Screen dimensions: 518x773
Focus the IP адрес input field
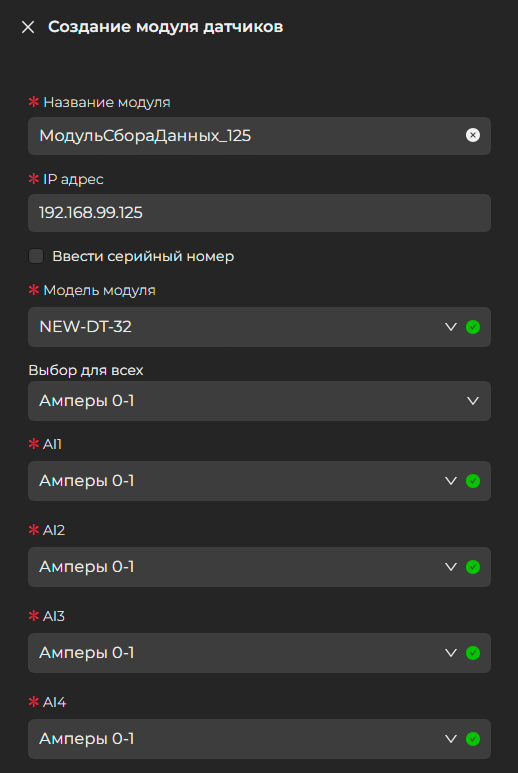point(259,213)
